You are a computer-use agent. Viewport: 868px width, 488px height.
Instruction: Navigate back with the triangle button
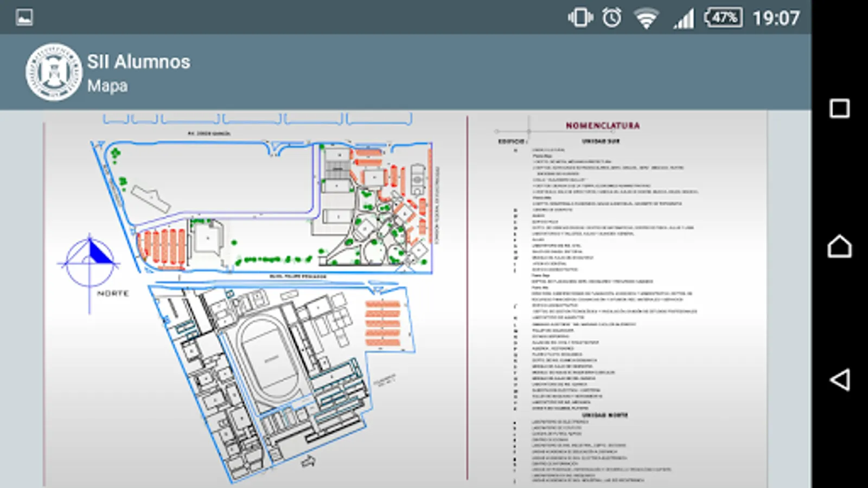tap(839, 380)
